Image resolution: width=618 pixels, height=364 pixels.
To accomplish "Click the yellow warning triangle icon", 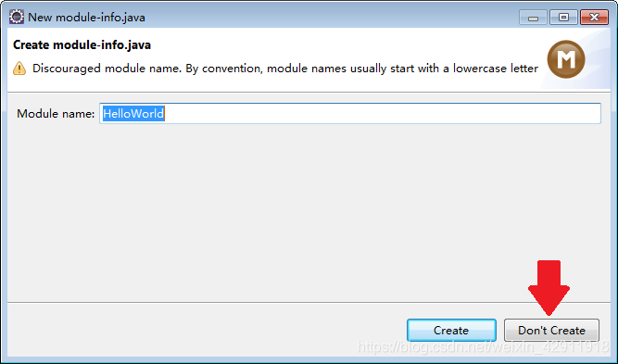I will coord(19,69).
